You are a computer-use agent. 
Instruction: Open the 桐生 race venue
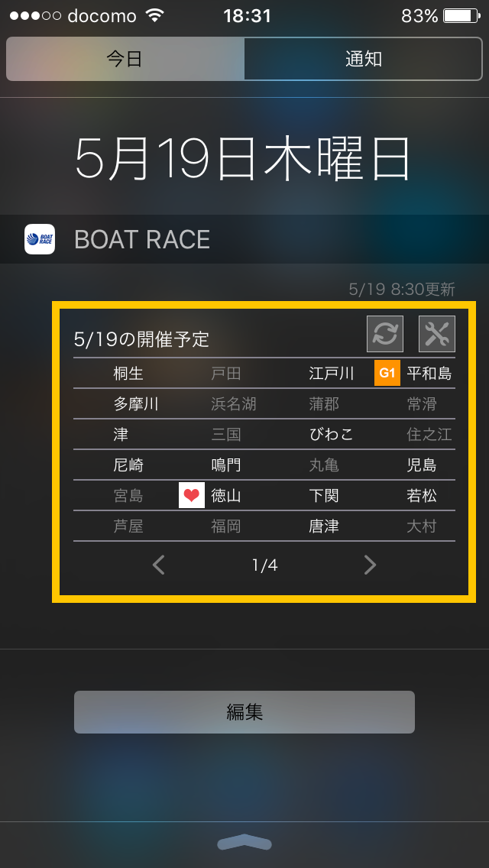[128, 374]
